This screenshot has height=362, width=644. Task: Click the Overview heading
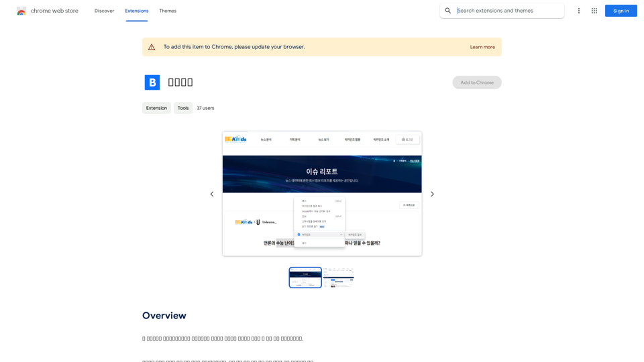(164, 316)
